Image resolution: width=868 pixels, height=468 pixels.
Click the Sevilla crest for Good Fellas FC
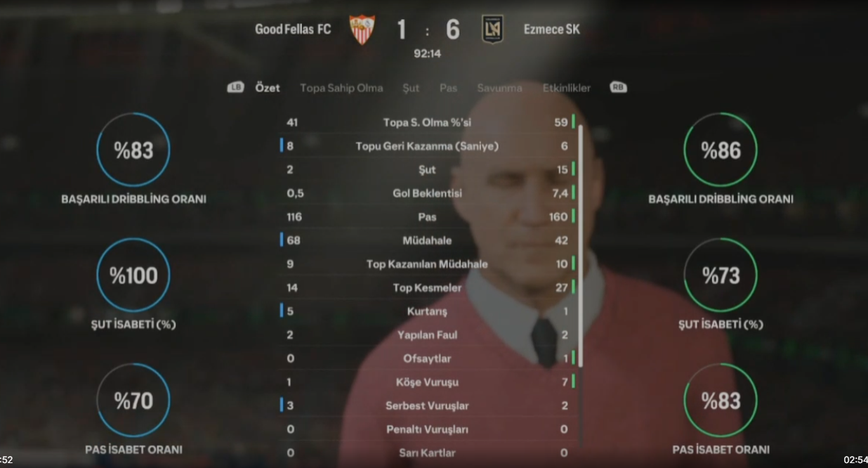tap(362, 30)
